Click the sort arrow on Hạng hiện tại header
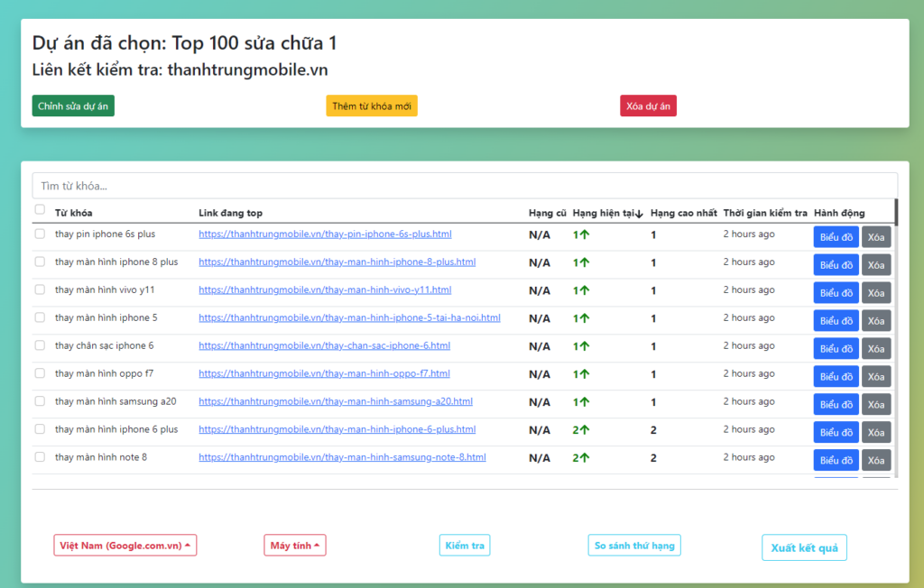The image size is (924, 588). (x=639, y=214)
